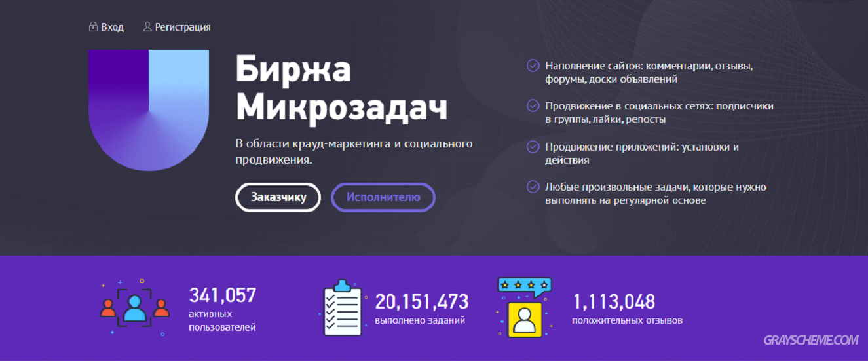Click the 1,113,048 reviews number
The image size is (868, 361).
614,301
